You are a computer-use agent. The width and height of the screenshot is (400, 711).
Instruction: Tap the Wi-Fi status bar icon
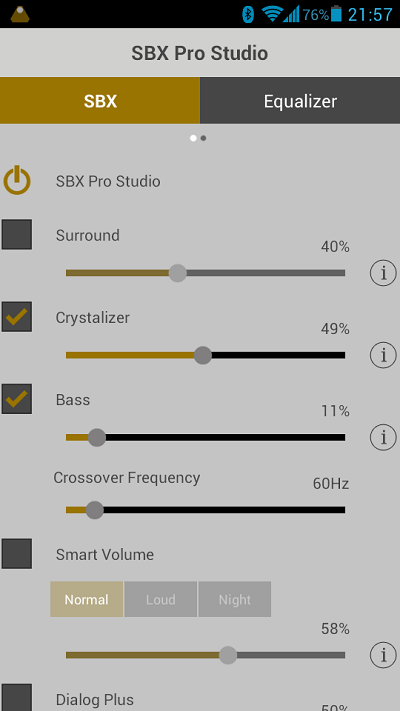click(x=272, y=14)
